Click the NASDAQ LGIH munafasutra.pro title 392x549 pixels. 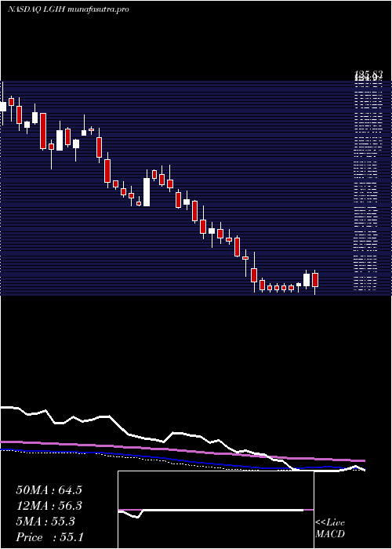[x=68, y=9]
